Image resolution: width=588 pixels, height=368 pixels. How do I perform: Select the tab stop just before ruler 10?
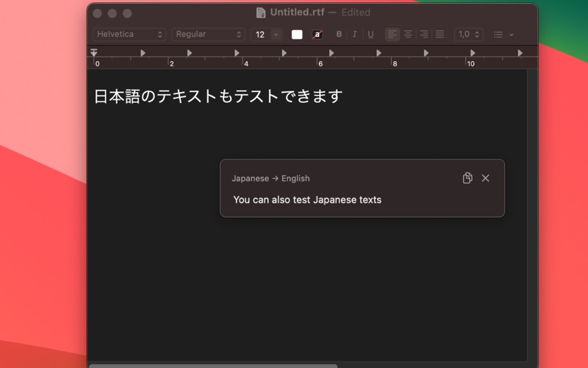click(426, 53)
